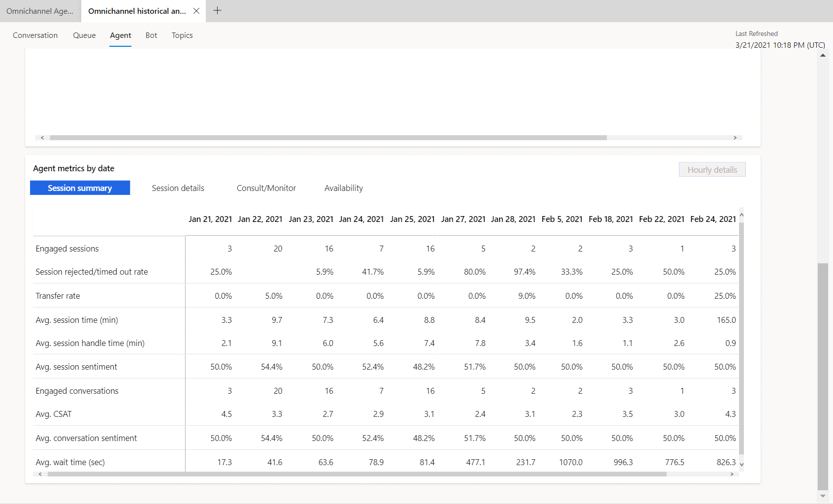Click table vertical scrollbar up arrow

[x=741, y=215]
